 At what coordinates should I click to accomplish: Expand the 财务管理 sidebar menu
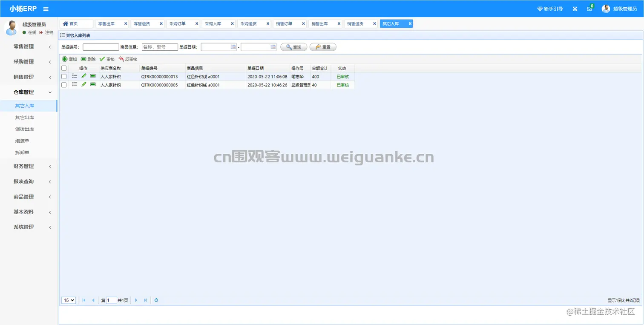point(29,166)
